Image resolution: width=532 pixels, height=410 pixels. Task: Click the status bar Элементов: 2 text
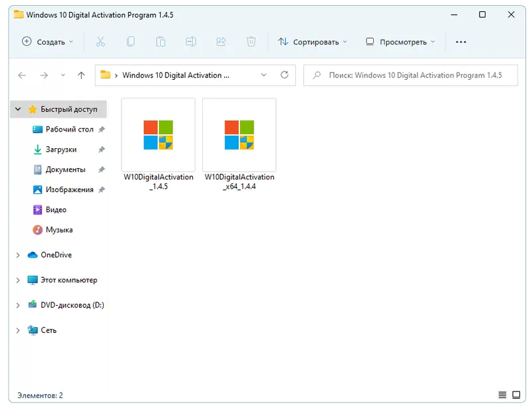40,395
